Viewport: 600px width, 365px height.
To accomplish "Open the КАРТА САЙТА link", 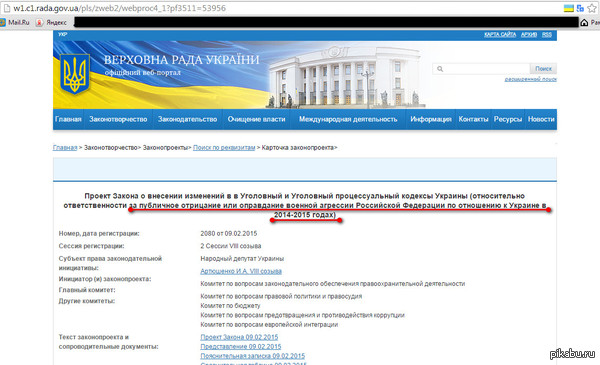I will [x=500, y=34].
